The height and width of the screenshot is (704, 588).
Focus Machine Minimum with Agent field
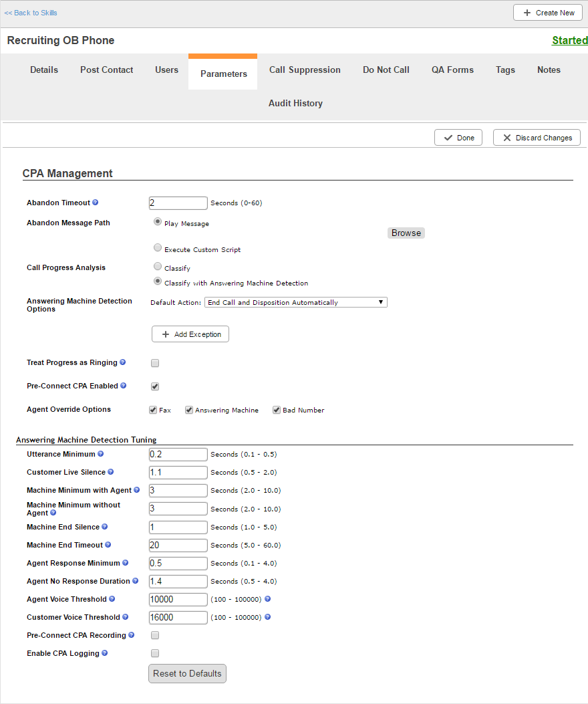pyautogui.click(x=178, y=490)
